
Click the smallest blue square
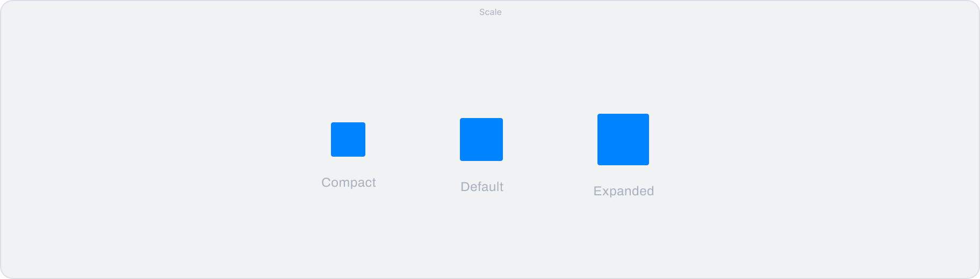click(348, 139)
